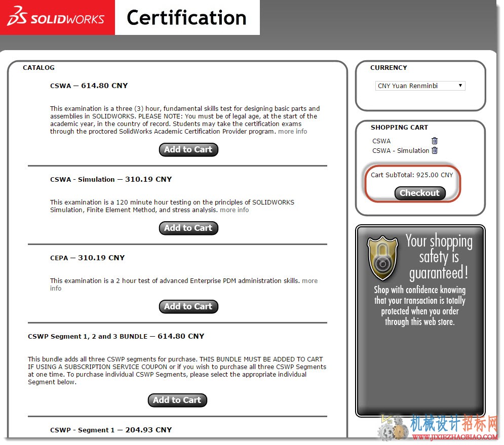Image resolution: width=504 pixels, height=445 pixels.
Task: Select 'CSWP - Segment 1 — 204.93 CNY' title
Action: pos(111,430)
